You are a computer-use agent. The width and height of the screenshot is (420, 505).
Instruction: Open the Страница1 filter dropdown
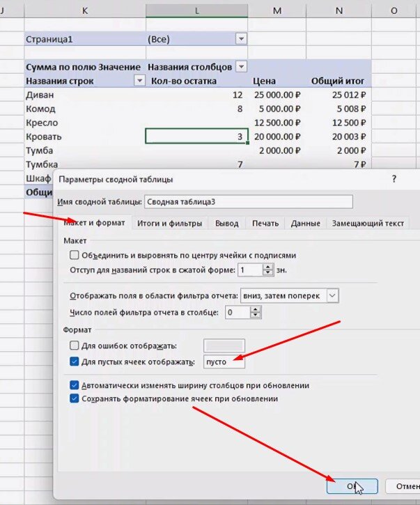241,39
